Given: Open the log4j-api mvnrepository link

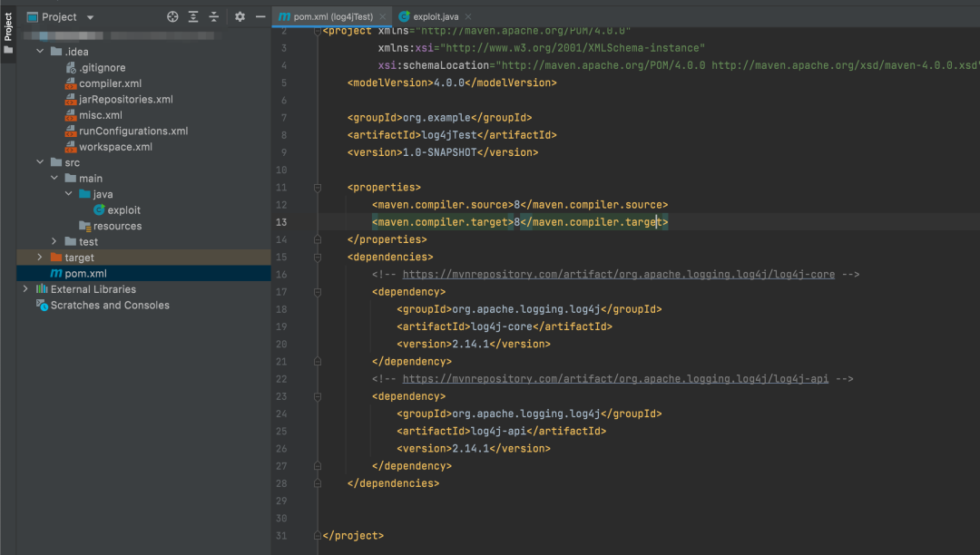Looking at the screenshot, I should coord(615,379).
